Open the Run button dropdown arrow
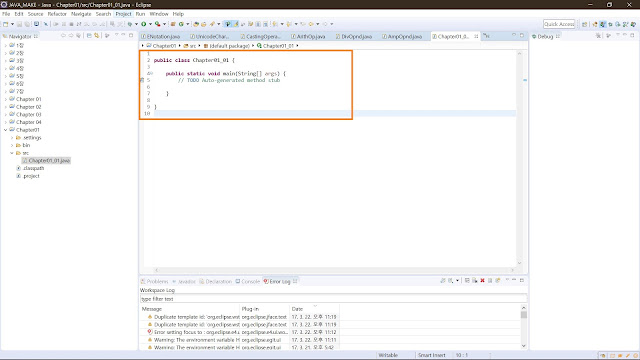The image size is (640, 360). coord(150,24)
